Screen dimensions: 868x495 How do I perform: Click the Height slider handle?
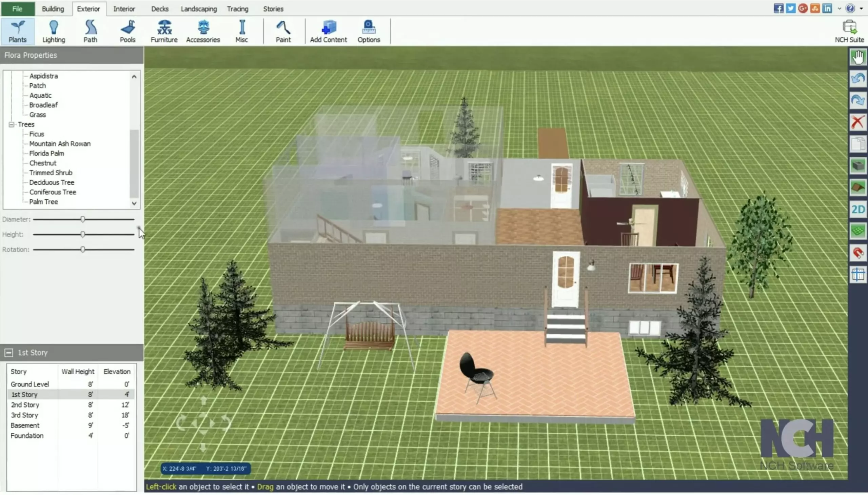[x=83, y=235]
